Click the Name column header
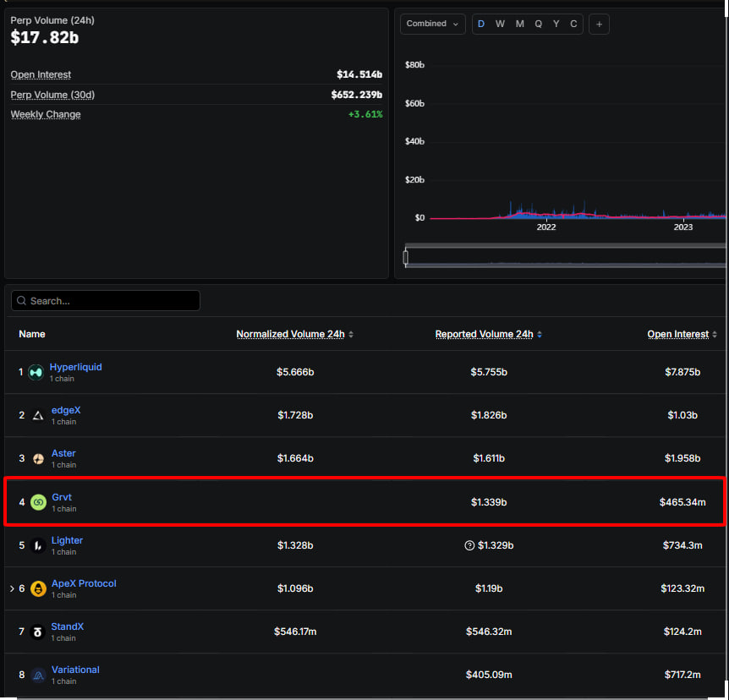Screen dimensions: 729x700 [x=32, y=334]
